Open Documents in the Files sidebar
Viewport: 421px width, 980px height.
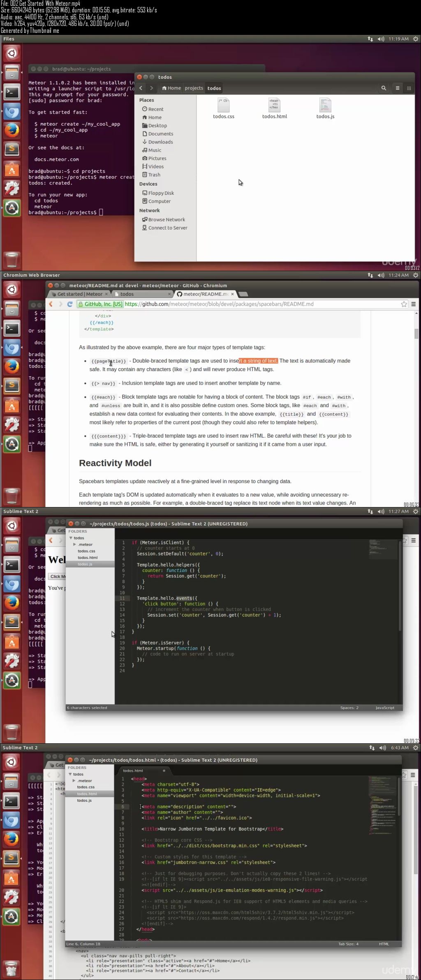click(158, 134)
